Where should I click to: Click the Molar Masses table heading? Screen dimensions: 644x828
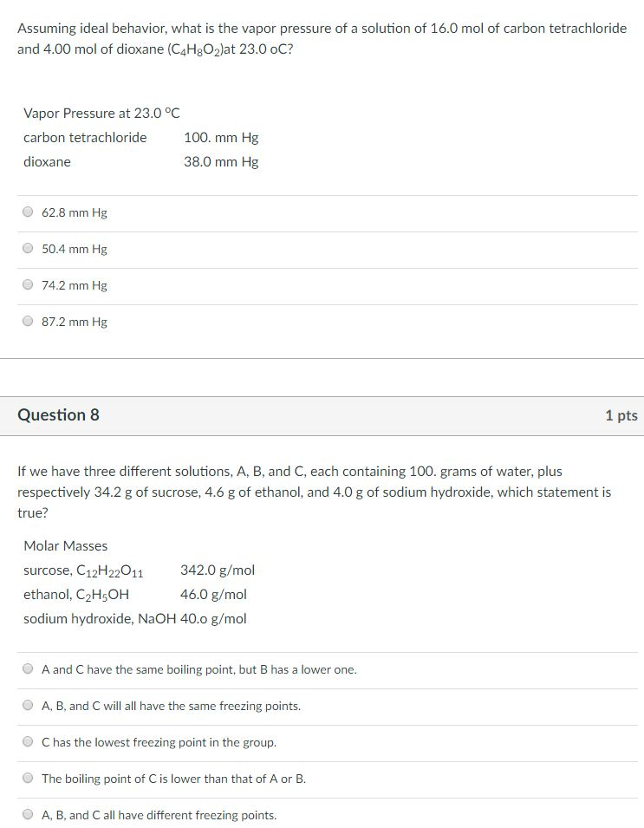point(65,545)
